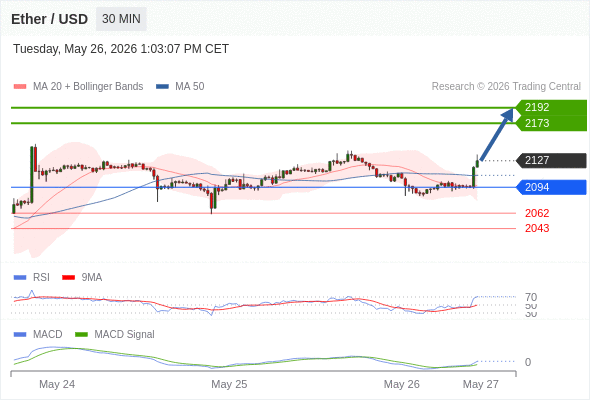Click the blue upward forecast arrow
590x400 pixels.
pyautogui.click(x=497, y=134)
